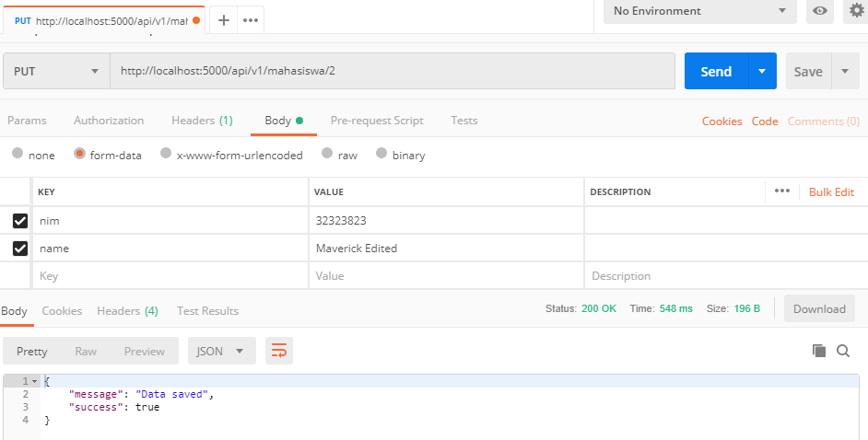Click the nim key cell
The image size is (868, 440).
pos(170,221)
